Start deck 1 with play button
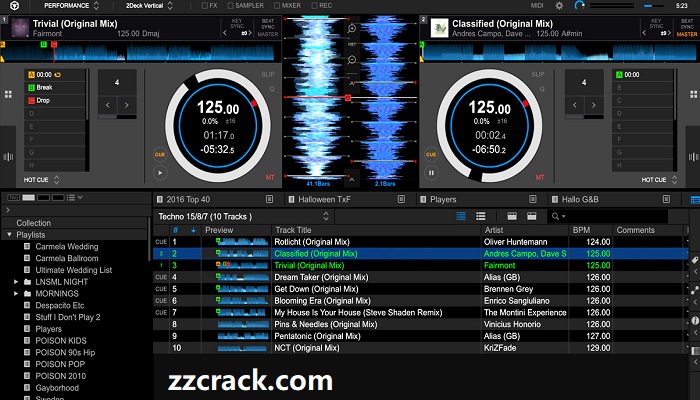 (160, 173)
